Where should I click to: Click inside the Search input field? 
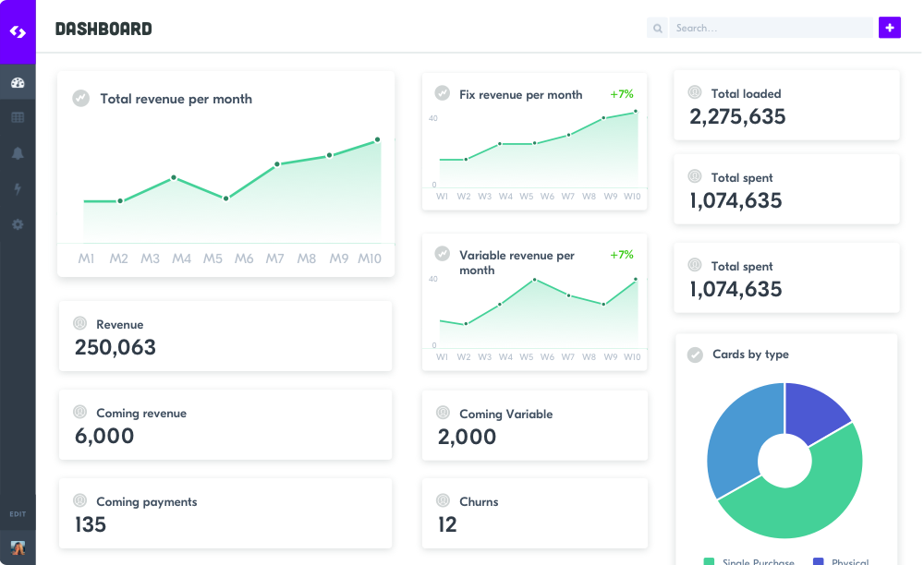(x=767, y=28)
